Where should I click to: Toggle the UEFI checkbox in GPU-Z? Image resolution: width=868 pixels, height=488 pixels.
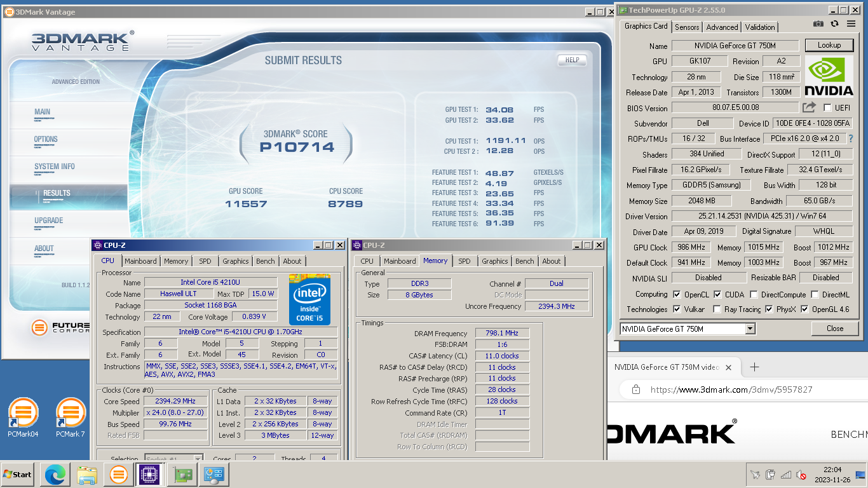click(827, 107)
